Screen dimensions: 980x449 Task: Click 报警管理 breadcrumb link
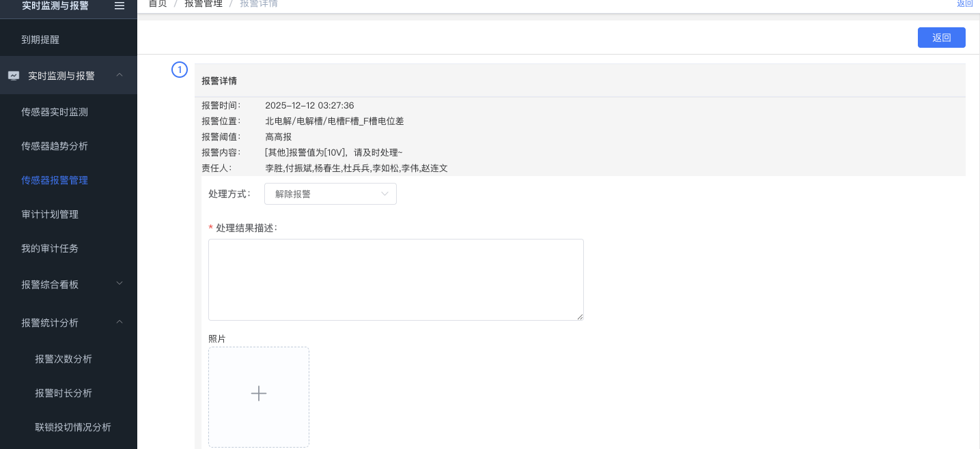tap(204, 4)
